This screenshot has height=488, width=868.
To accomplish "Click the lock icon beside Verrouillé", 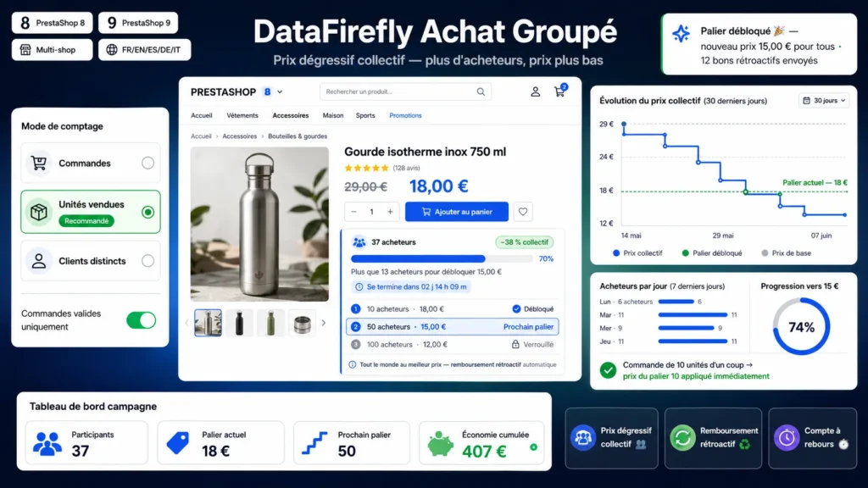I will tap(515, 344).
